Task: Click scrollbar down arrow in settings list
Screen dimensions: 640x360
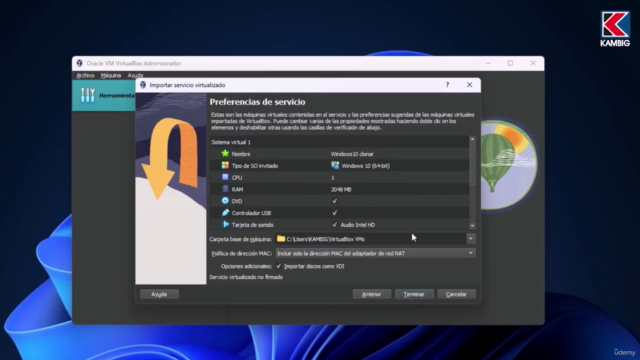Action: coord(472,226)
